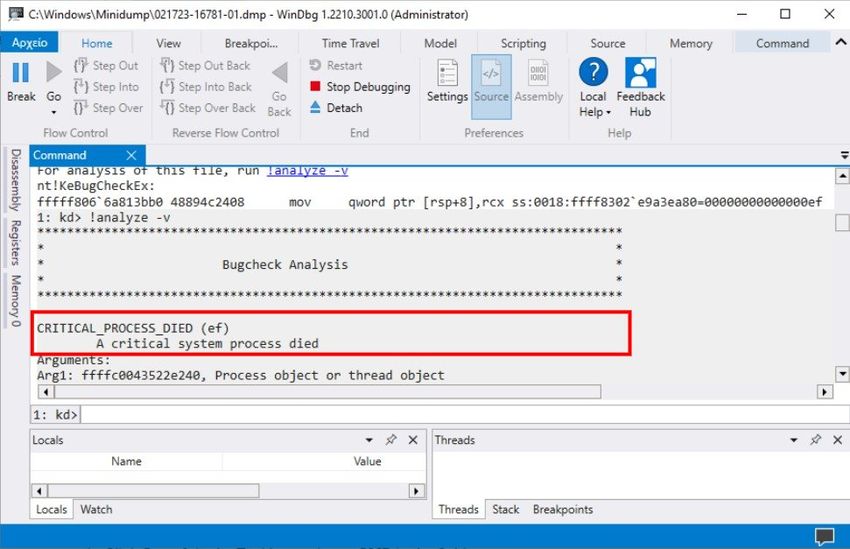The image size is (850, 549).
Task: Open the Breakpoints ribbon tab
Action: click(251, 43)
